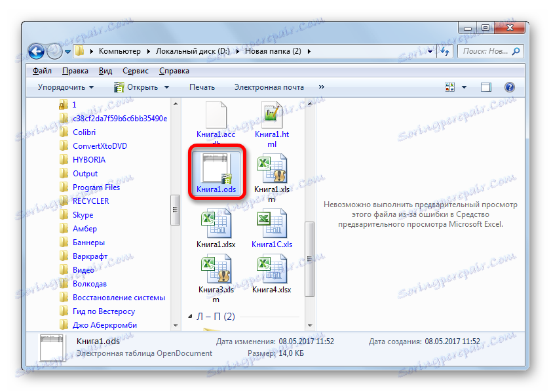551x392 pixels.
Task: Show more toolbar commands with the chevron
Action: (321, 87)
